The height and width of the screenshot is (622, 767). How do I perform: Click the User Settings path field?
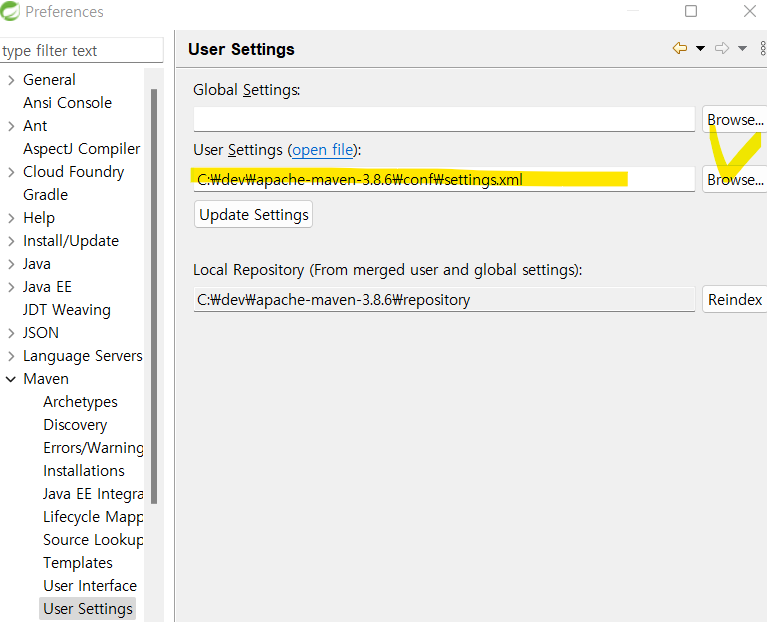pyautogui.click(x=444, y=179)
